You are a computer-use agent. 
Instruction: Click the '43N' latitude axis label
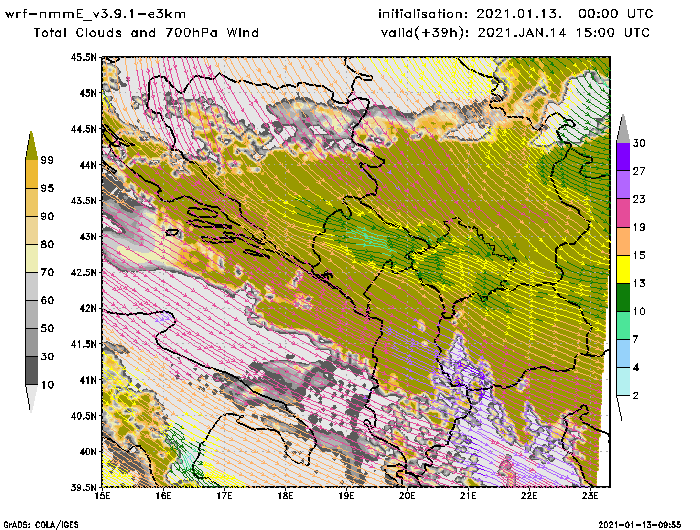(x=88, y=236)
